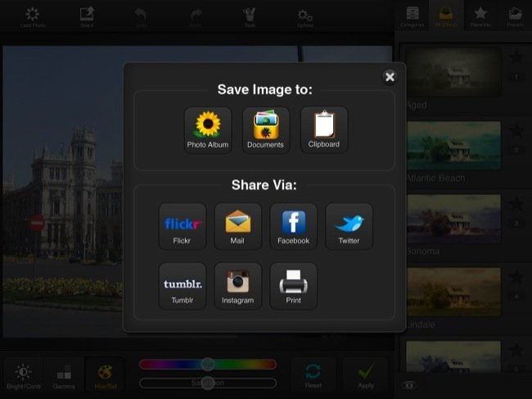Switch to the Favorites tab
Screen dimensions: 532x399
[480, 16]
